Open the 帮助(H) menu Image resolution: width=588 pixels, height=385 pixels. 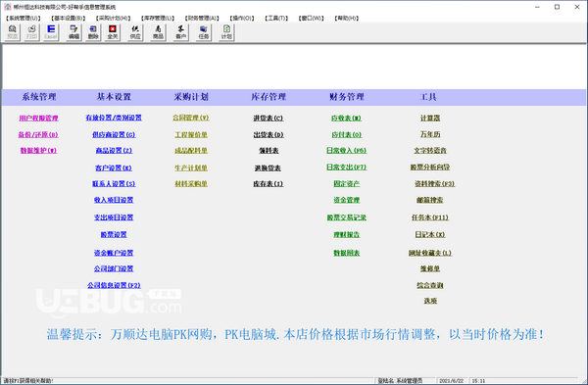click(x=347, y=18)
